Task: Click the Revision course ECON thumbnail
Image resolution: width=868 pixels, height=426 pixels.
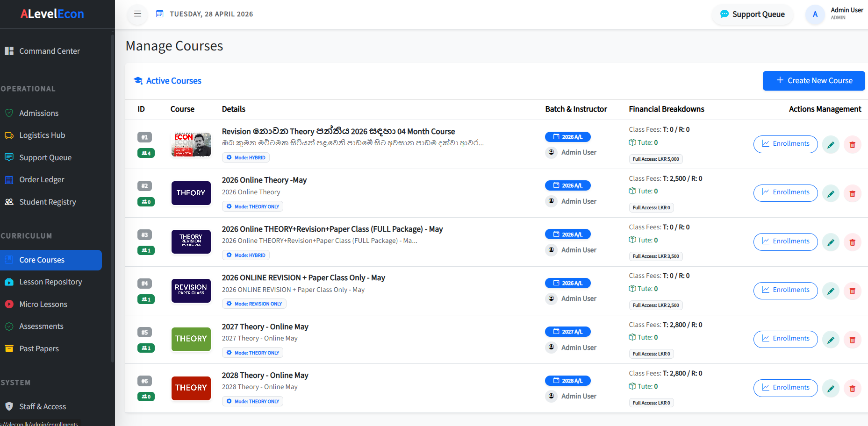Action: pyautogui.click(x=191, y=144)
